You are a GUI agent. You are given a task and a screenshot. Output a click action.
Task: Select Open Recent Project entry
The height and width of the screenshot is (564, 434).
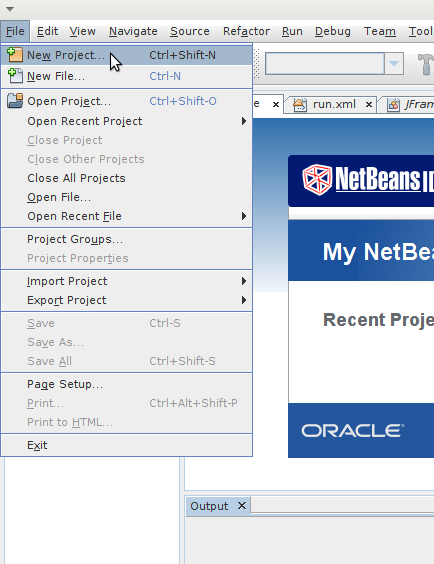(x=127, y=121)
